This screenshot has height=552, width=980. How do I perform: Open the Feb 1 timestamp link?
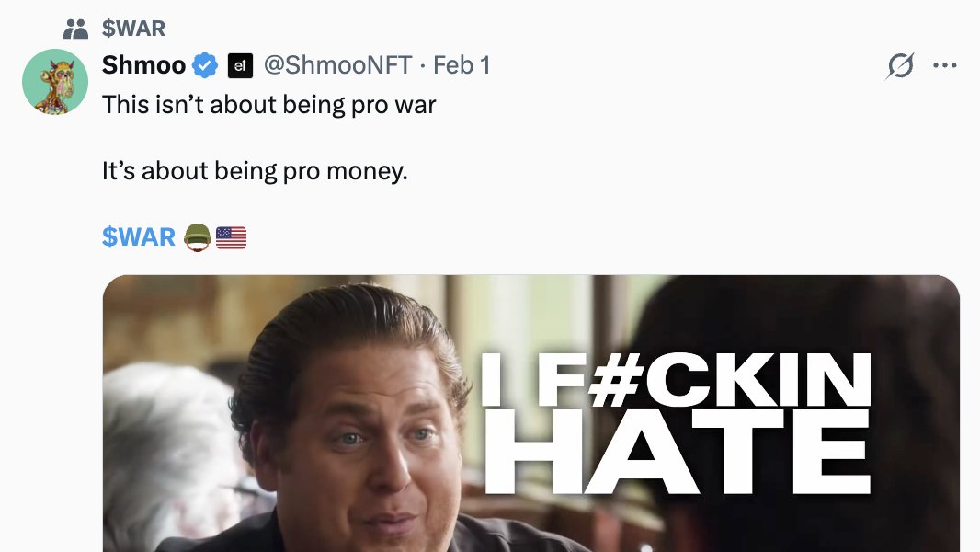click(462, 65)
